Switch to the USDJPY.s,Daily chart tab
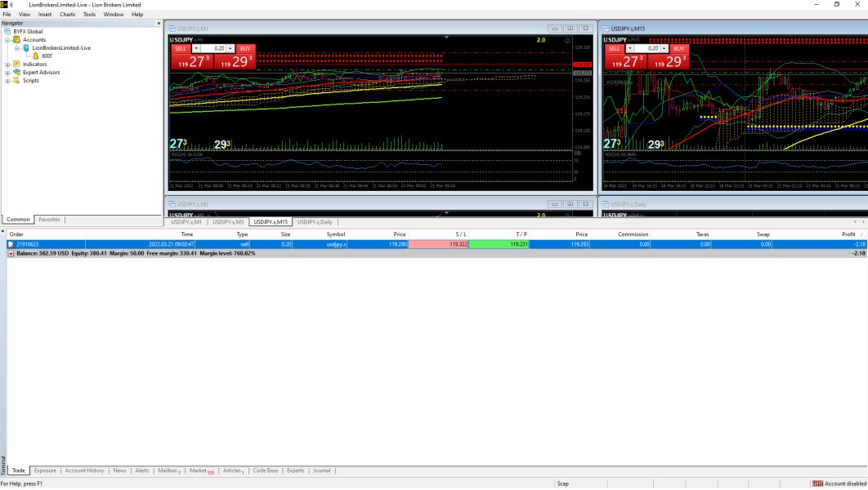The width and height of the screenshot is (868, 490). (315, 222)
